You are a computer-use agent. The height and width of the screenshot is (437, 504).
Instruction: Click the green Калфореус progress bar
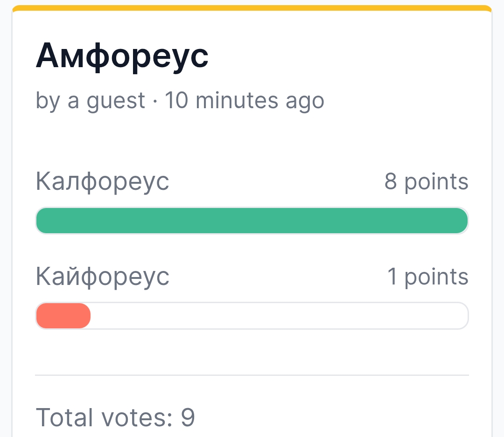point(252,221)
